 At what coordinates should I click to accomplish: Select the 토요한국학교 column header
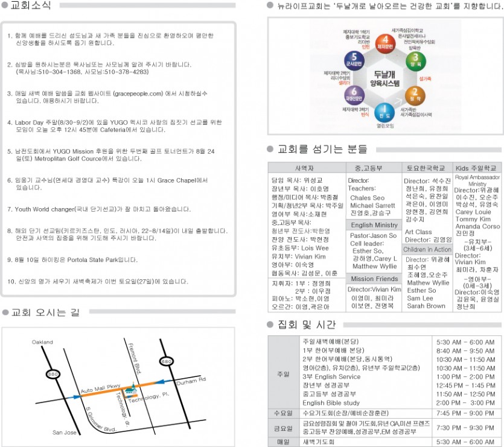pos(427,168)
